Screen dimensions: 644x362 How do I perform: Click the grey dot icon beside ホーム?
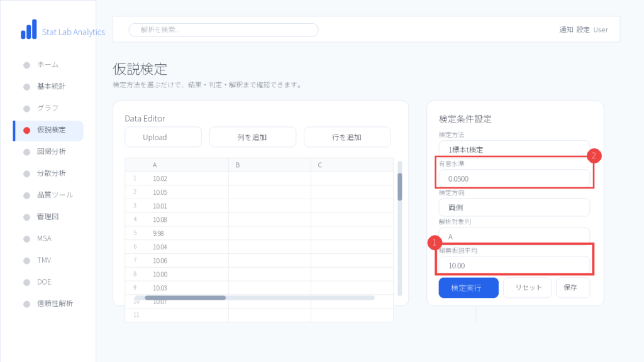click(26, 65)
